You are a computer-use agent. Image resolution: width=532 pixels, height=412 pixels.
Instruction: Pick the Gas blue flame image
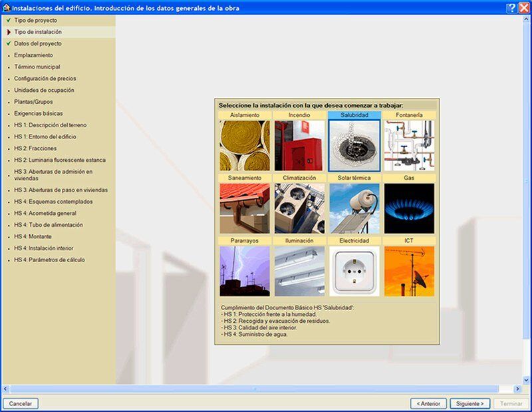pos(409,208)
